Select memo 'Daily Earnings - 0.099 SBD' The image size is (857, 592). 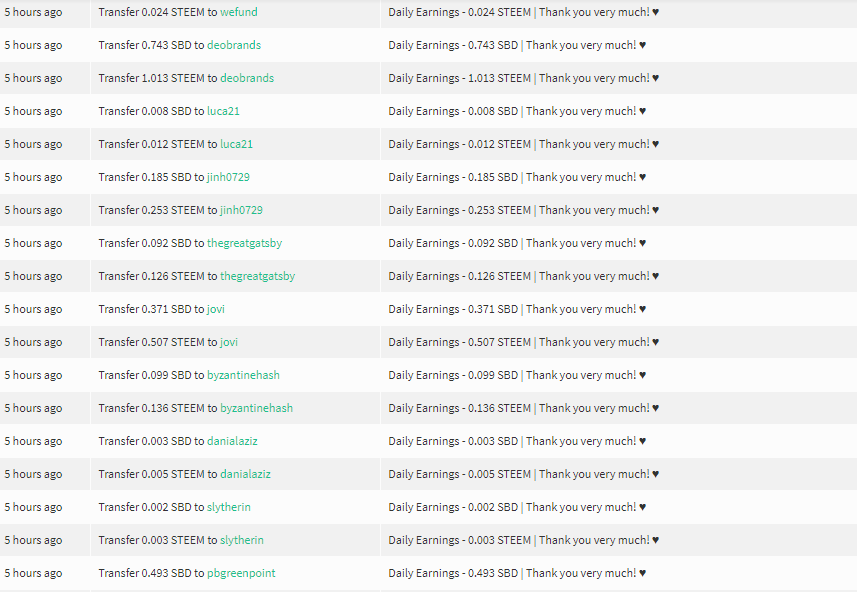tap(453, 375)
